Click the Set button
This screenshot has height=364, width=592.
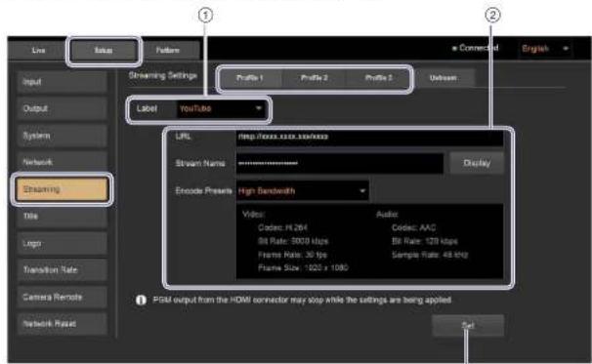pyautogui.click(x=468, y=325)
